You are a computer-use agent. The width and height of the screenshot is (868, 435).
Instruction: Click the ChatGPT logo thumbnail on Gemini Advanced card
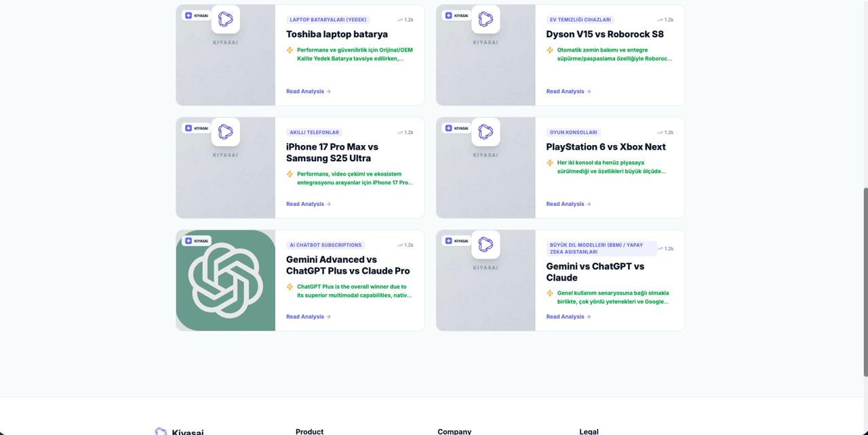tap(226, 280)
